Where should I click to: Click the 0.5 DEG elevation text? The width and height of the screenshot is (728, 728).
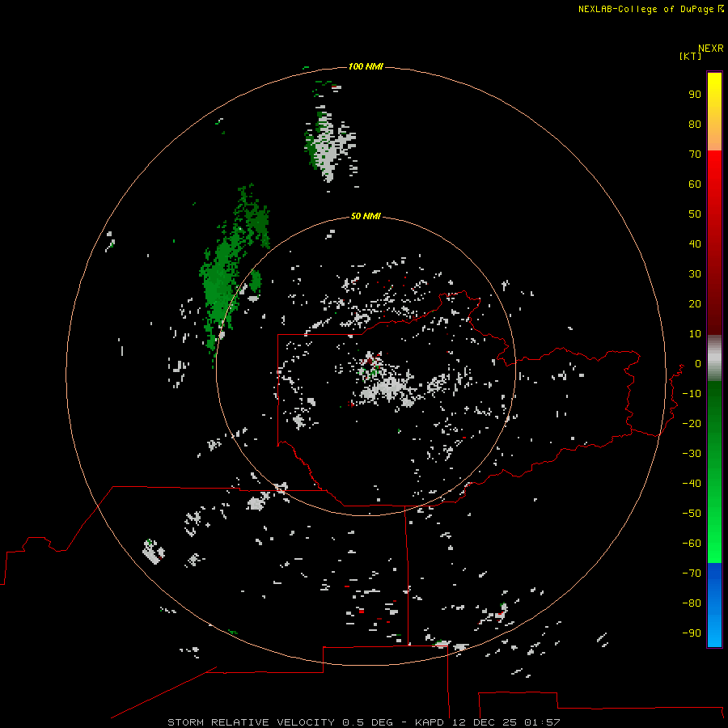[368, 722]
